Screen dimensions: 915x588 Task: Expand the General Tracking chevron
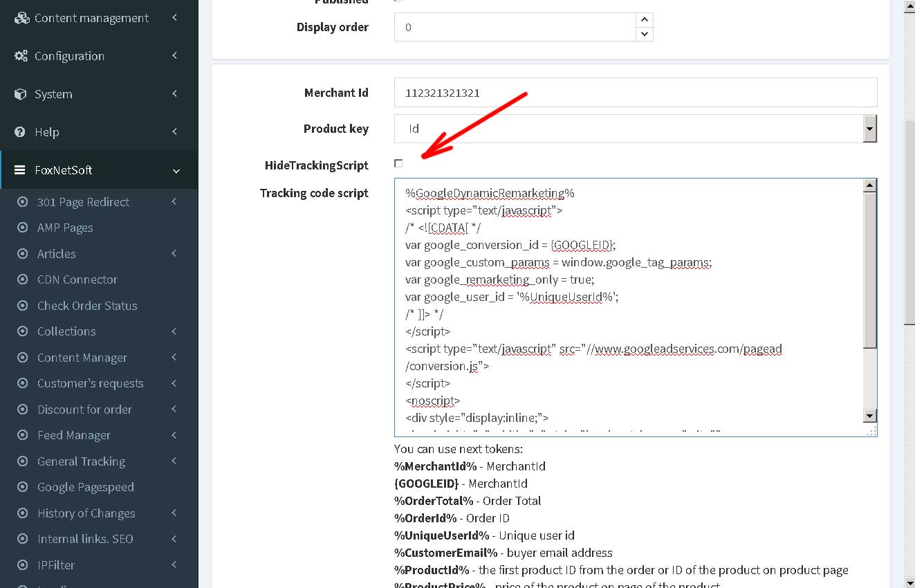pos(174,461)
